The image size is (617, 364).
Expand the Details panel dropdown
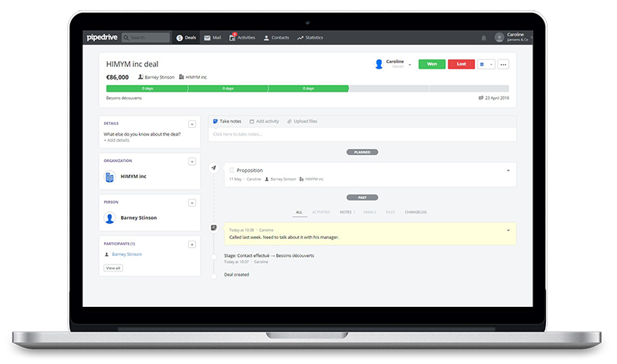tap(192, 123)
